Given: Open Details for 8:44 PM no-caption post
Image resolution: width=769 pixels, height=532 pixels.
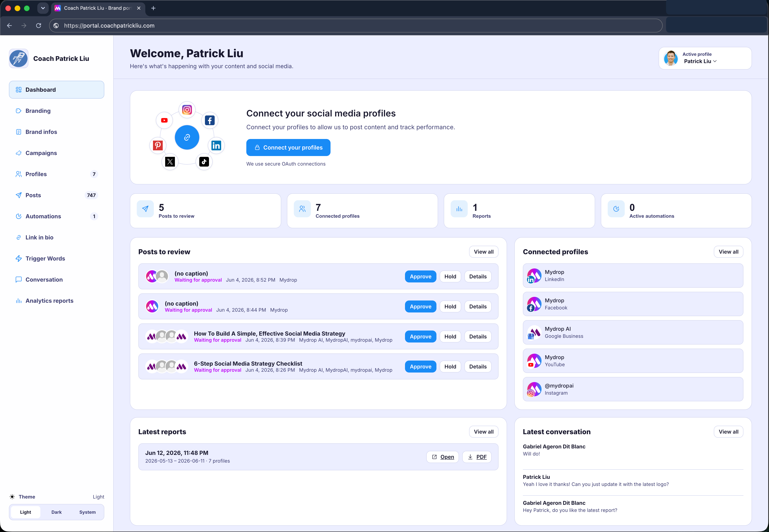Looking at the screenshot, I should [478, 306].
